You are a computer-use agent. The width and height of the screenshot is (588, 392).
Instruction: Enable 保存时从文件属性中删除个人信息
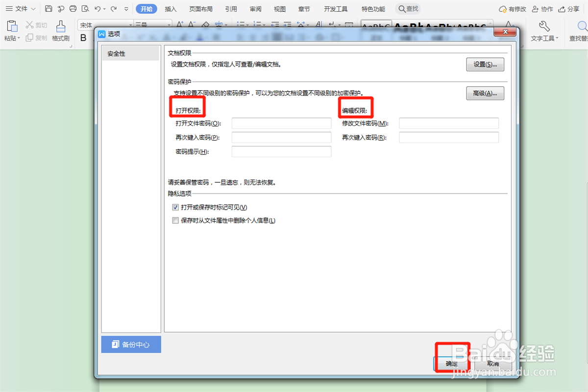click(x=175, y=220)
